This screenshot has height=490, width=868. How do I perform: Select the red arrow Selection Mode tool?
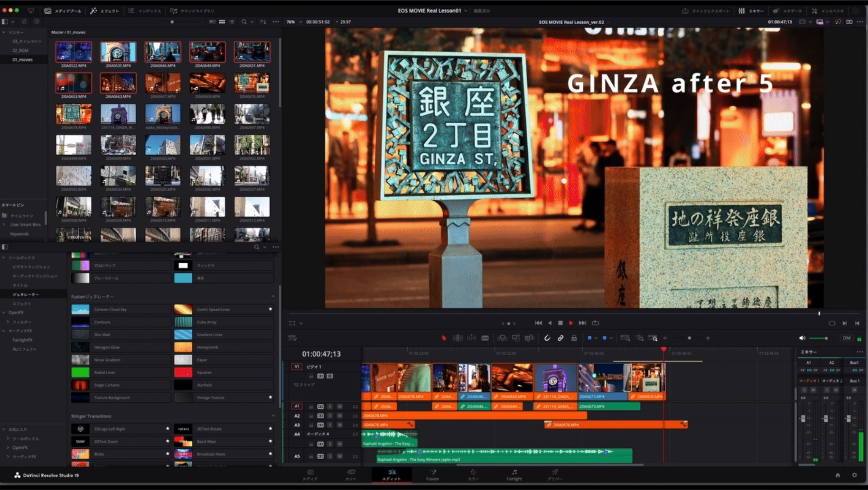coord(444,338)
